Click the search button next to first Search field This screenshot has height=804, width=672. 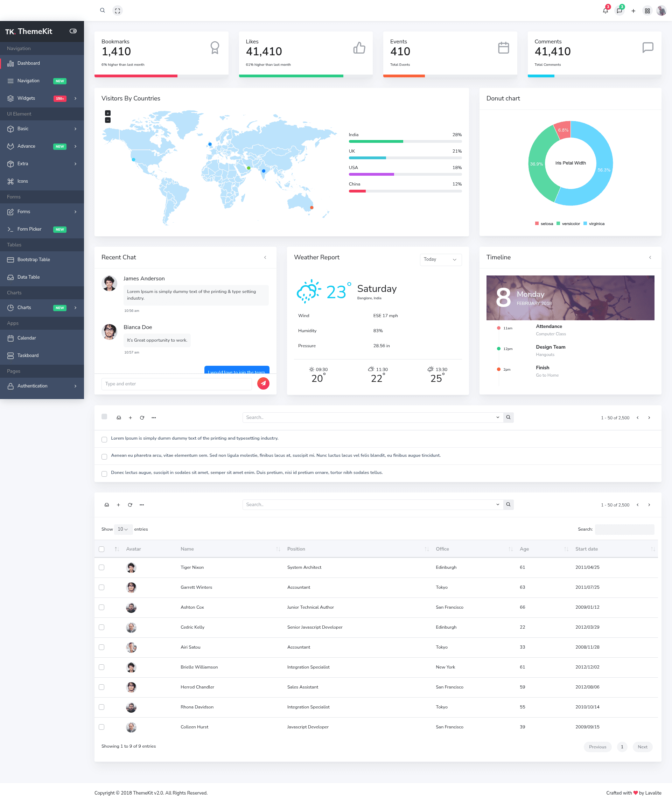508,417
